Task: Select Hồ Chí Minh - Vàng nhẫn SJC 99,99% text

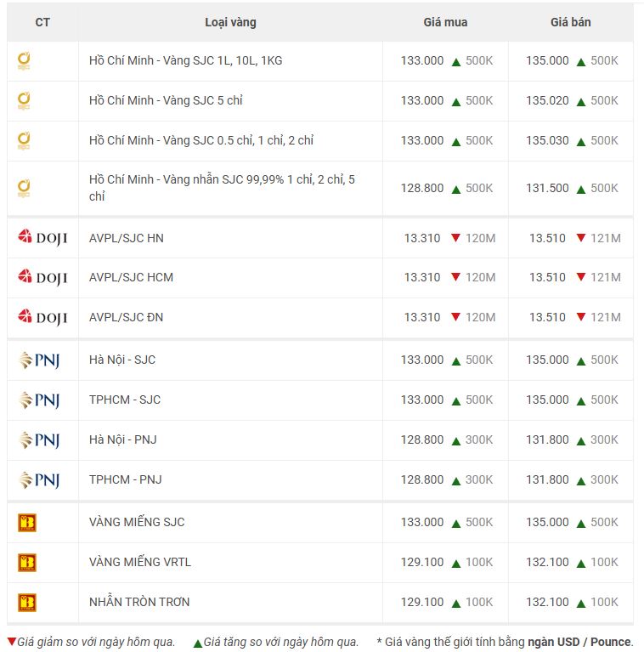Action: 186,179
